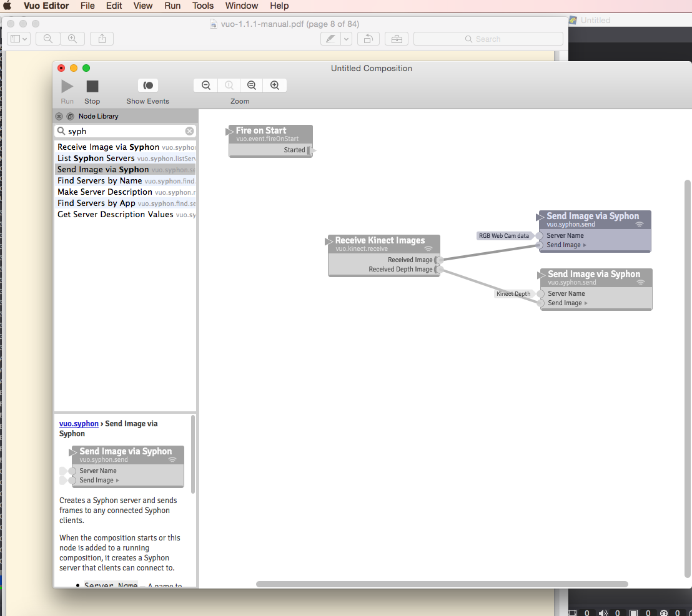Open the View menu
This screenshot has width=692, height=616.
click(x=142, y=6)
